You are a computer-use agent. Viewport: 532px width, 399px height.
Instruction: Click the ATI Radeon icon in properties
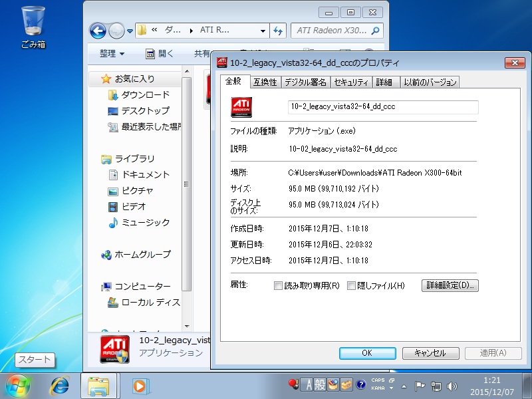coord(241,107)
